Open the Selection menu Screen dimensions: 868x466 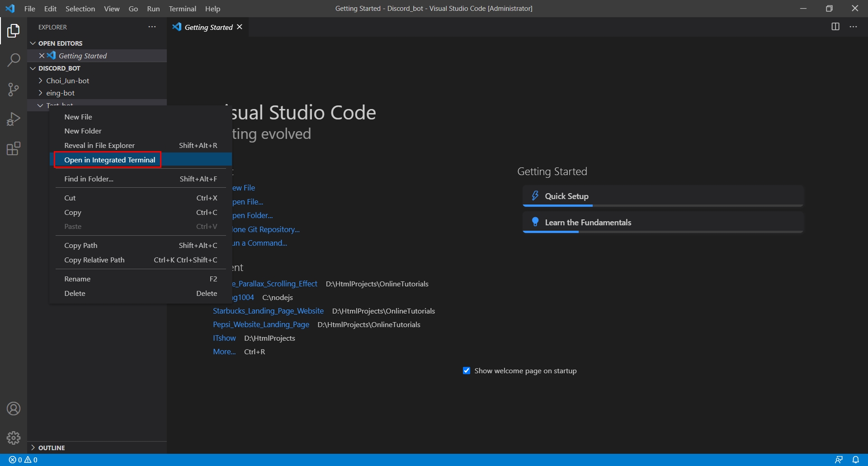(80, 9)
